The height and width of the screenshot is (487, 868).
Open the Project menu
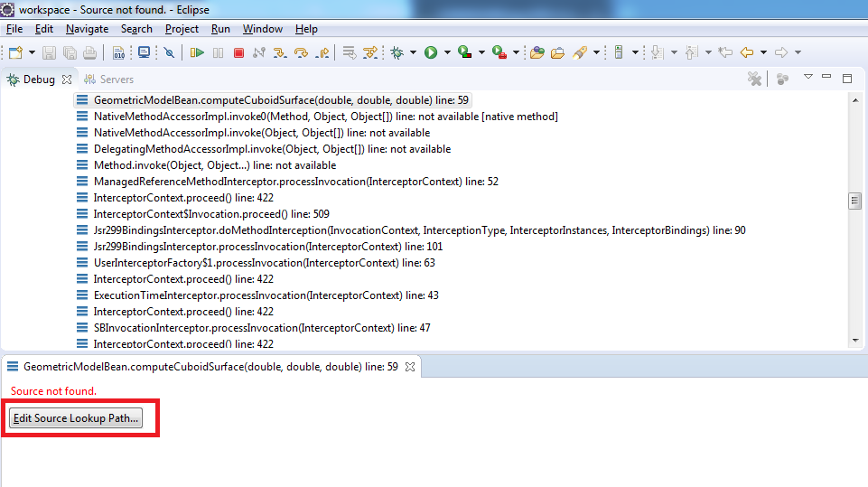coord(182,29)
